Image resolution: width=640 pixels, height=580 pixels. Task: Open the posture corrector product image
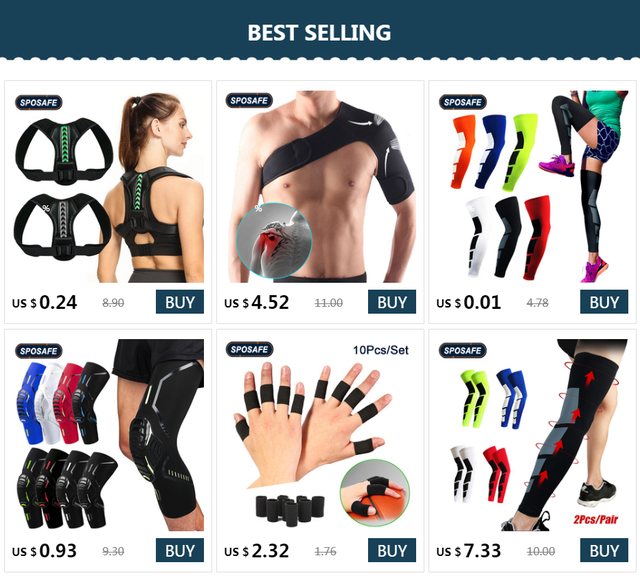point(108,187)
